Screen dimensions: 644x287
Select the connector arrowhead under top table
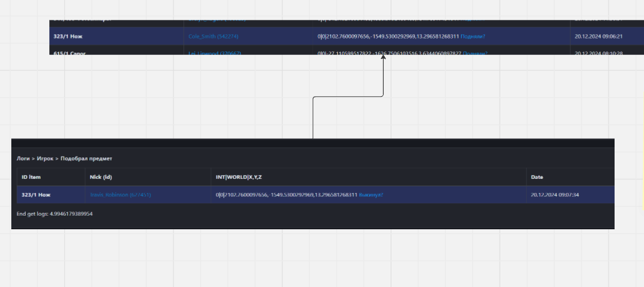[x=384, y=57]
